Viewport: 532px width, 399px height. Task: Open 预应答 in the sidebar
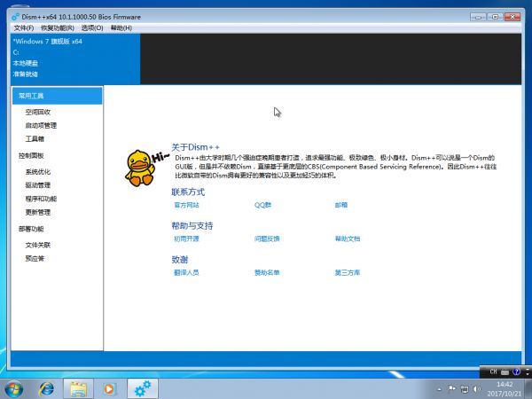point(35,259)
